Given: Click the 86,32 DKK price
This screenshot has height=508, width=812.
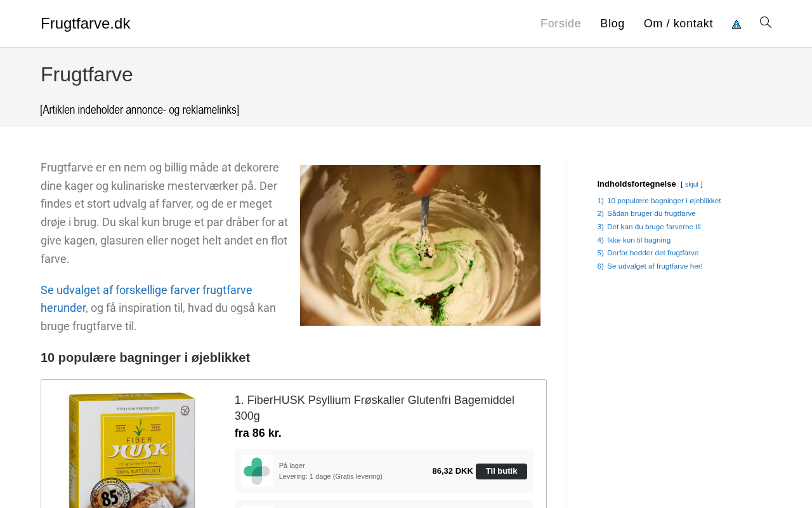Looking at the screenshot, I should (x=452, y=471).
